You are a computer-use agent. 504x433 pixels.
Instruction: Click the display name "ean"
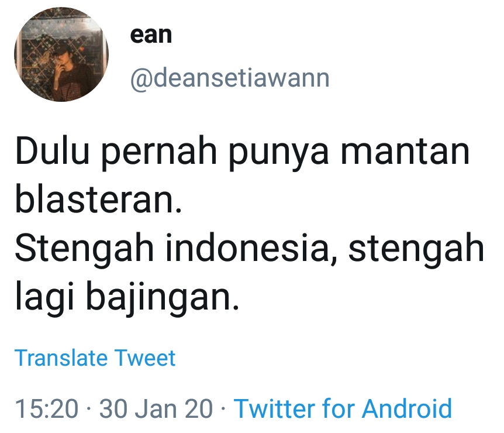tap(151, 35)
